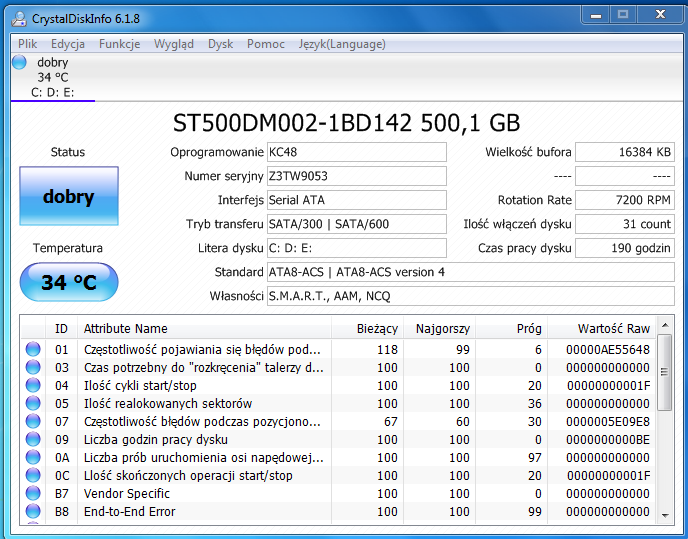Click the blue 'dobry' health status button
This screenshot has height=539, width=688.
click(x=69, y=196)
